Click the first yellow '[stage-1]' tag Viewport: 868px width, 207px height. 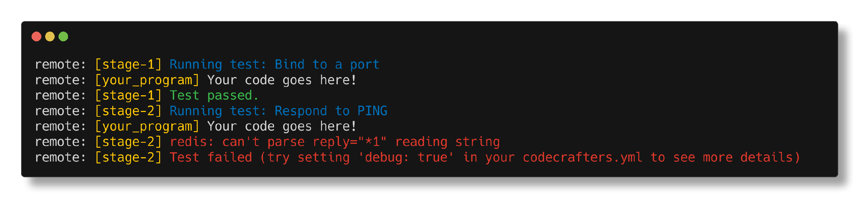[128, 64]
